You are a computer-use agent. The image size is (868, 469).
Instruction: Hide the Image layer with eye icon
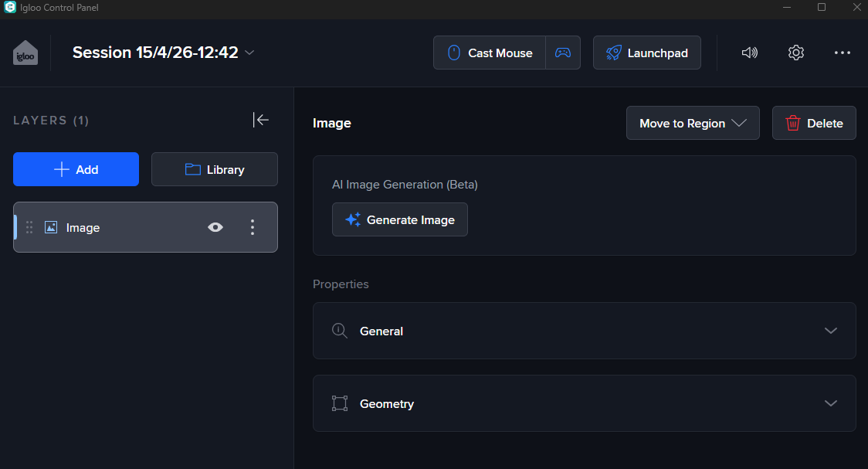coord(215,227)
